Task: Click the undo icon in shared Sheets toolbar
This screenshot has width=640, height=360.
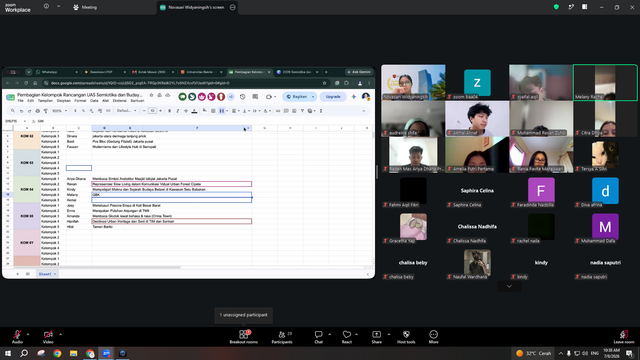Action: (x=21, y=111)
